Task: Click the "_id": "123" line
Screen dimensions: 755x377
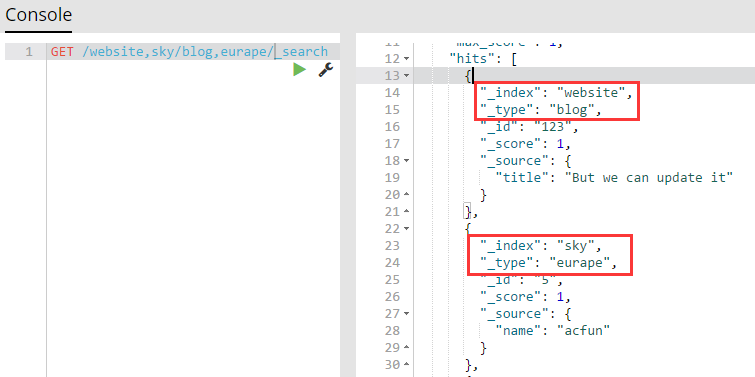Action: pos(529,127)
